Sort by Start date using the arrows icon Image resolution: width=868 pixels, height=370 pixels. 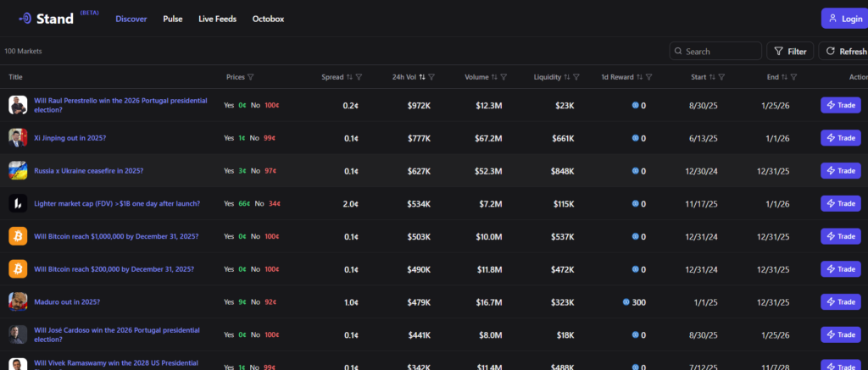(x=712, y=77)
